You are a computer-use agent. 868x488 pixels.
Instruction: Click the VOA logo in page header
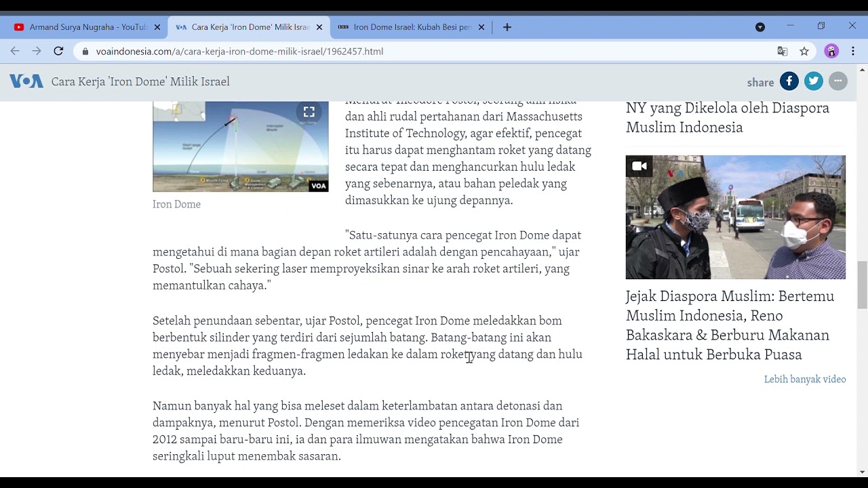pos(26,81)
